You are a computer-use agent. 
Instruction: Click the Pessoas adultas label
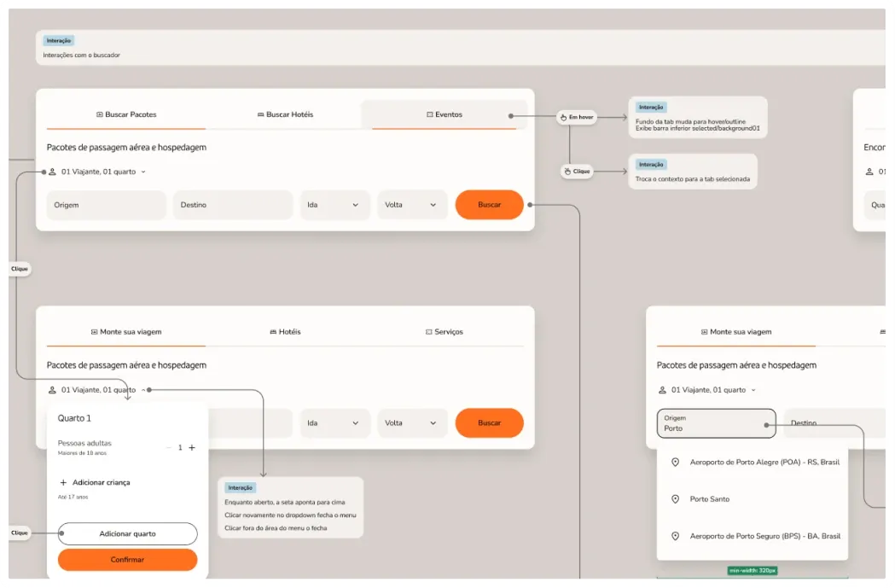coord(84,443)
